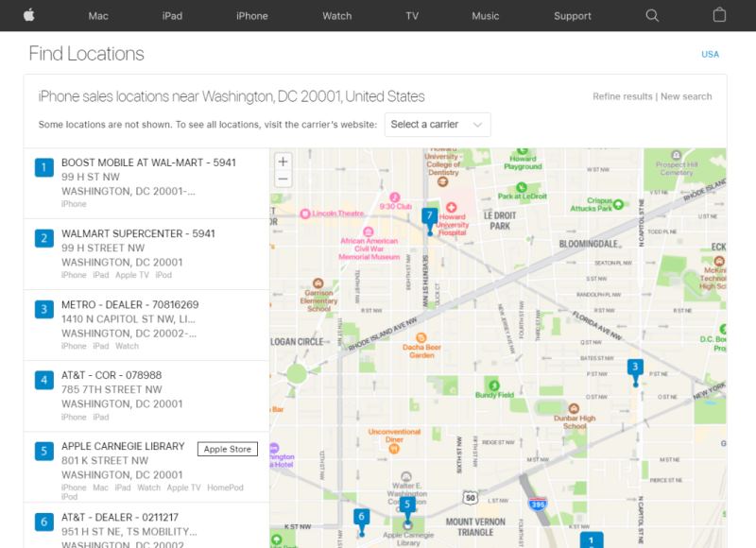Screen dimensions: 756x548
Task: Open the shopping bag icon
Action: click(x=719, y=15)
